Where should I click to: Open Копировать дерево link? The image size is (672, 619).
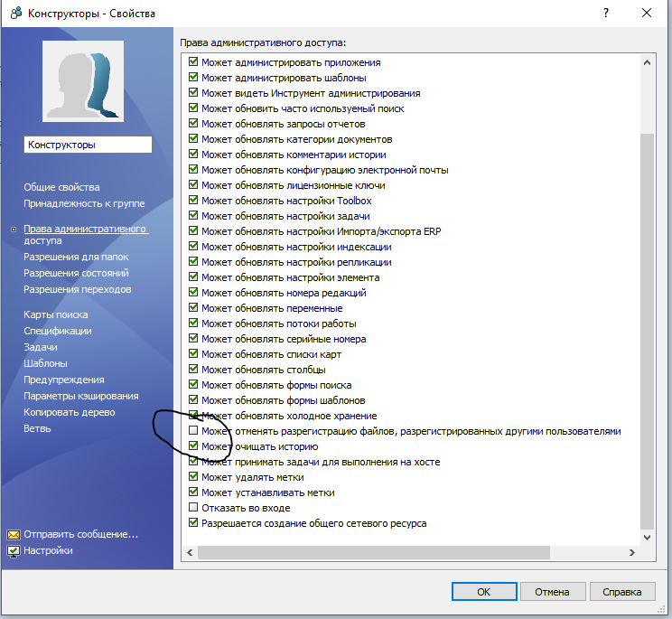(70, 412)
